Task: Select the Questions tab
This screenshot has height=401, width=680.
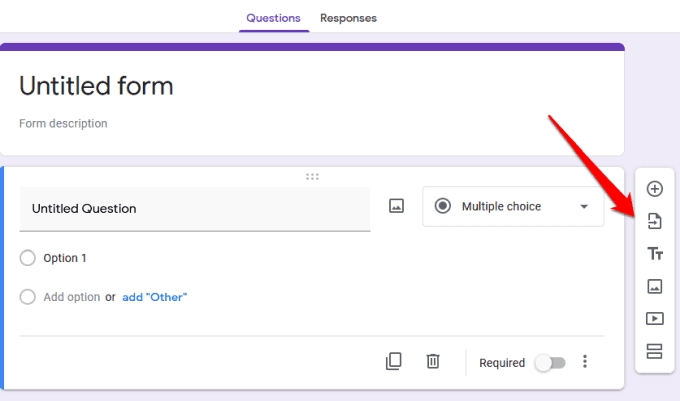Action: click(273, 18)
